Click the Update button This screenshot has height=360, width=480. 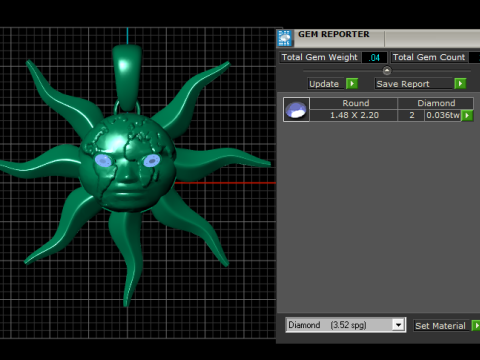(x=325, y=84)
